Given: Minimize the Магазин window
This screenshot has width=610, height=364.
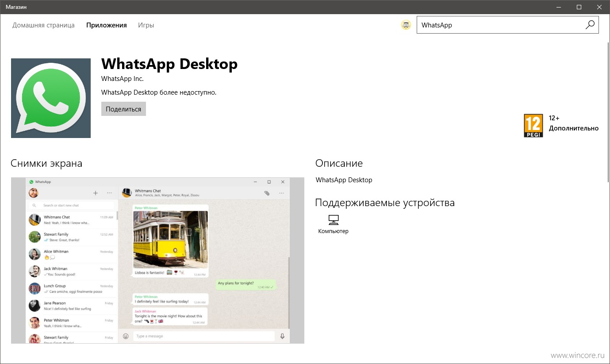Looking at the screenshot, I should (559, 7).
